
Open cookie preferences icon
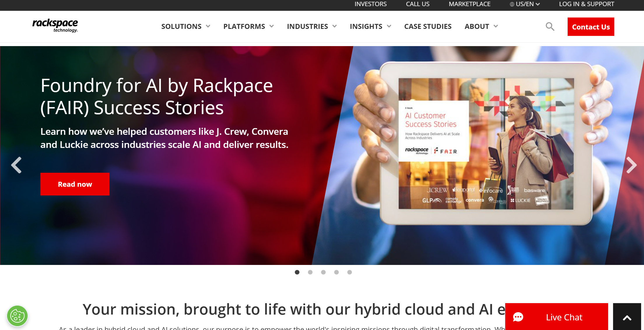[17, 316]
